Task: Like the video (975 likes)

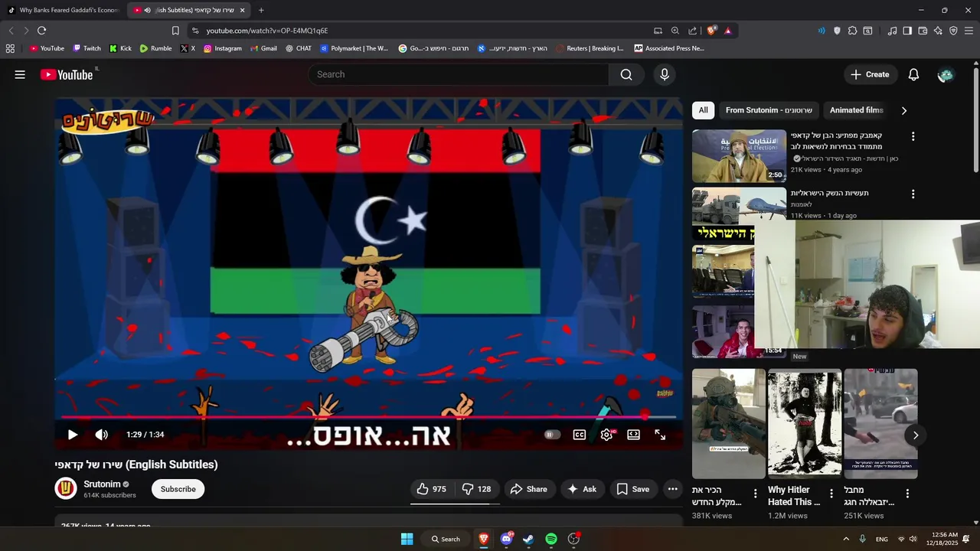Action: 432,489
